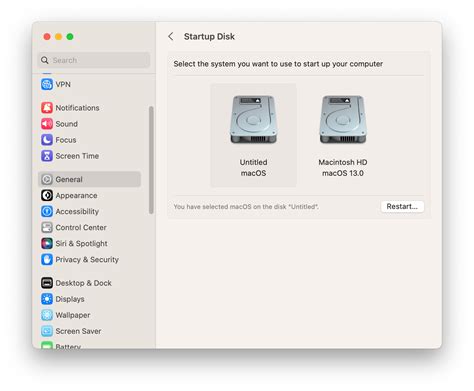Open the Screen Time sidebar label
This screenshot has height=391, width=474.
[x=77, y=156]
